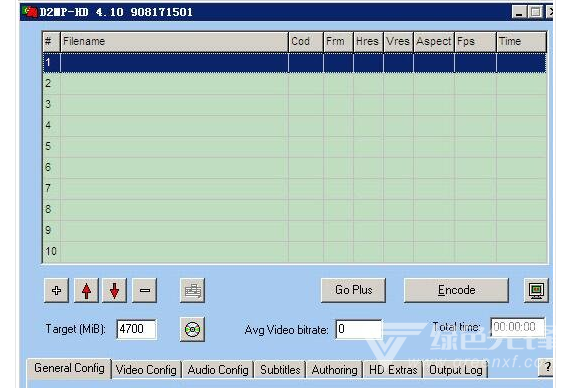The image size is (576, 388).
Task: Click the D2MP-HD application title icon
Action: click(x=30, y=12)
